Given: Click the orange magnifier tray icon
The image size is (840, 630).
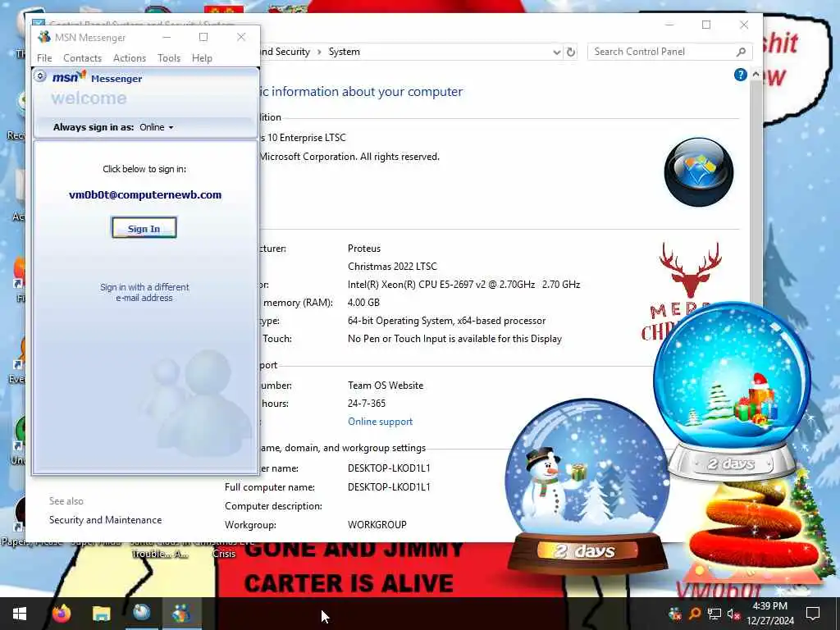Looking at the screenshot, I should (x=694, y=614).
